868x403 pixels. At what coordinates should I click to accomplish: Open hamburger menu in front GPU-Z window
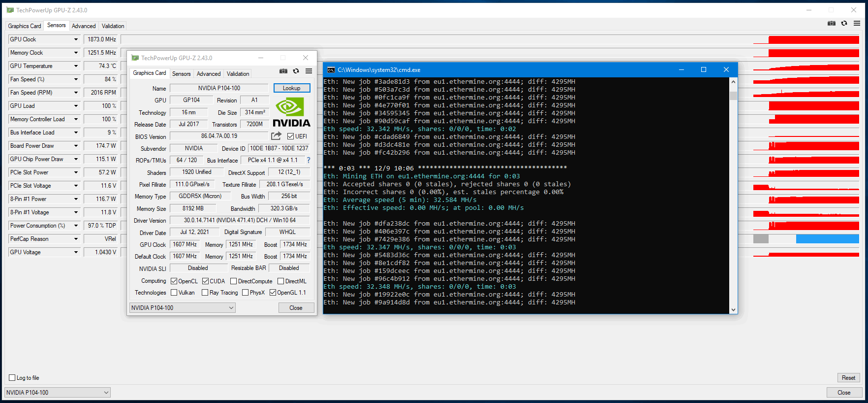tap(309, 71)
